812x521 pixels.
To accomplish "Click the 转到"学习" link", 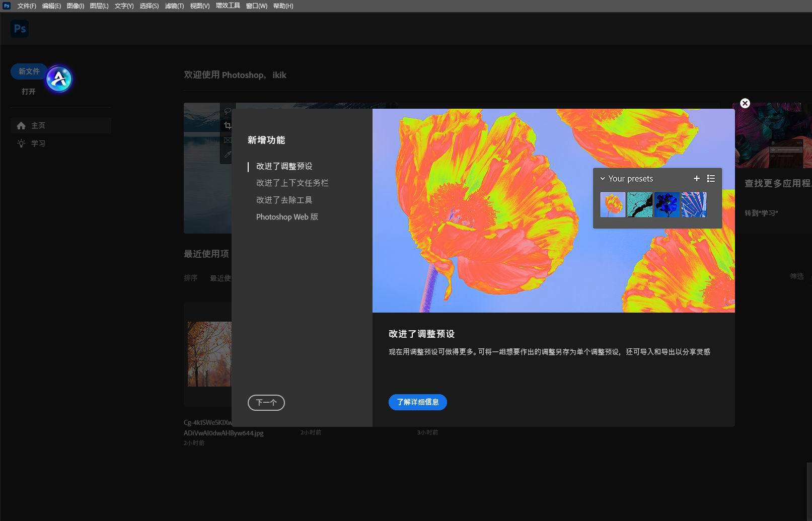I will click(x=761, y=213).
